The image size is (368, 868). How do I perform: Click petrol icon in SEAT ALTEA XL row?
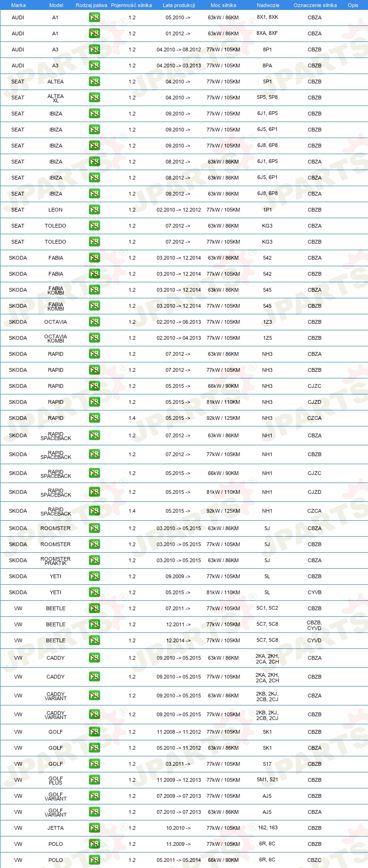coord(94,98)
